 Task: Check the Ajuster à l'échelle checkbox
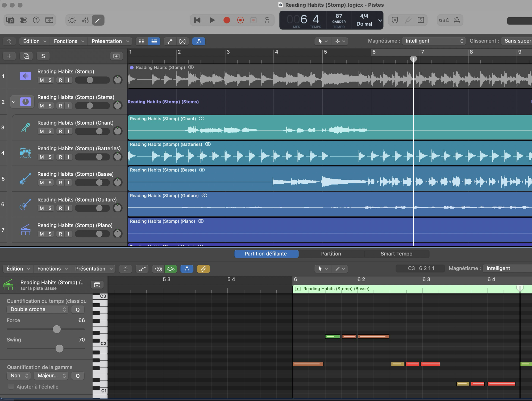point(11,387)
